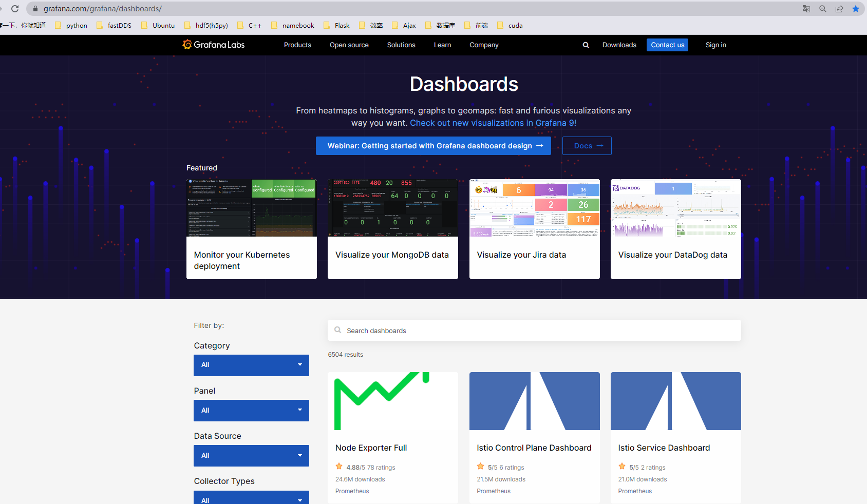Expand the Data Source filter dropdown
Screen dimensions: 867x504
(251, 456)
